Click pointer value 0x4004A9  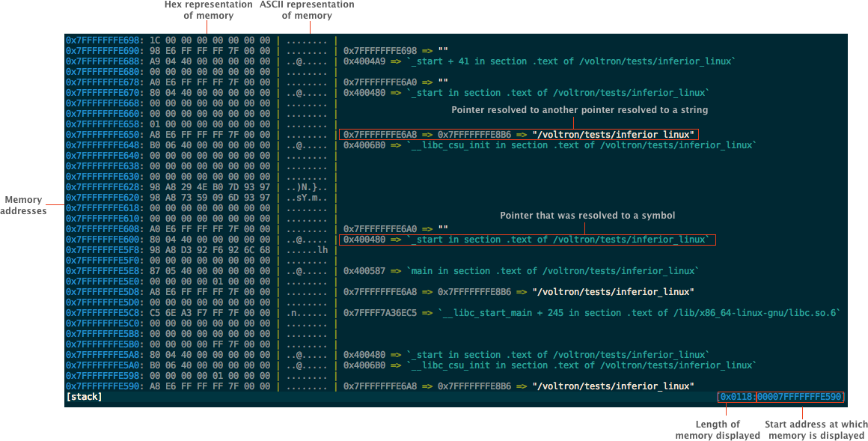pos(364,61)
